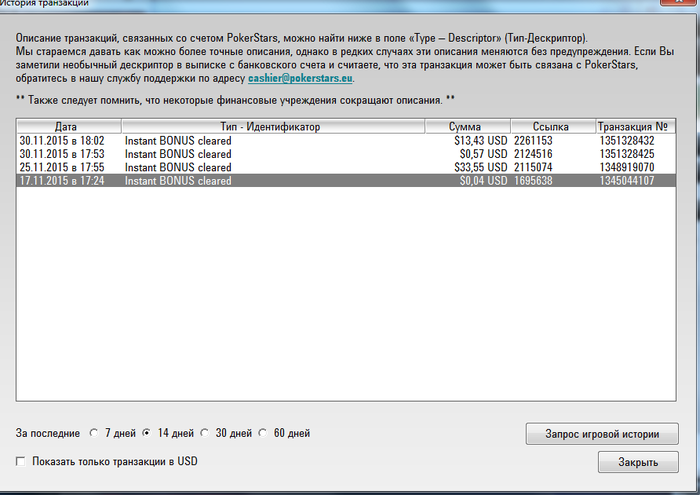The image size is (700, 495).
Task: Select the 60 дней radio button
Action: (x=263, y=433)
